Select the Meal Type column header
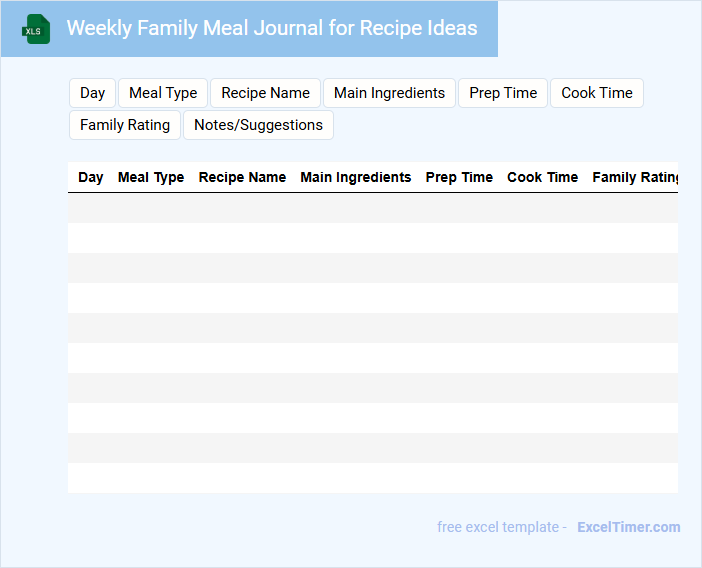702x568 pixels. [151, 177]
